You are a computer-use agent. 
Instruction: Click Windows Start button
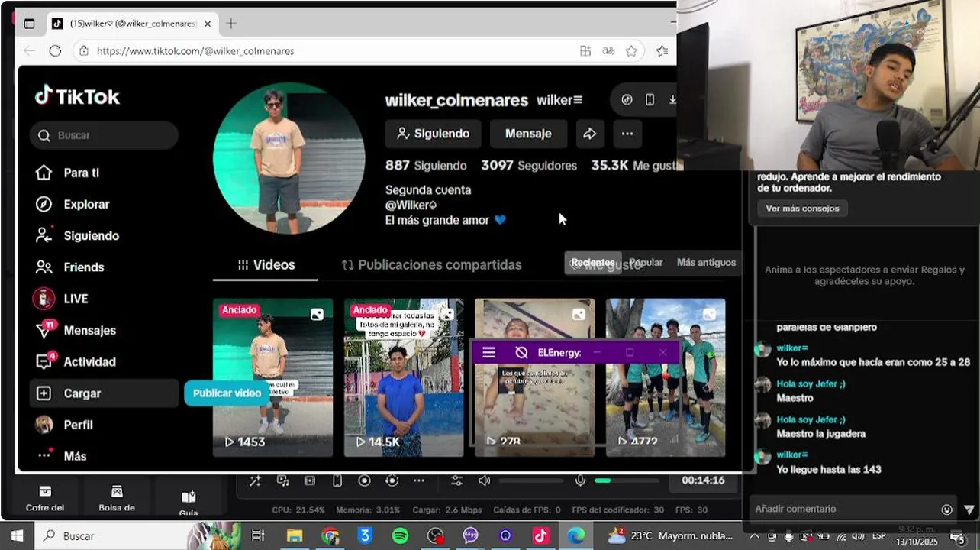(x=17, y=536)
